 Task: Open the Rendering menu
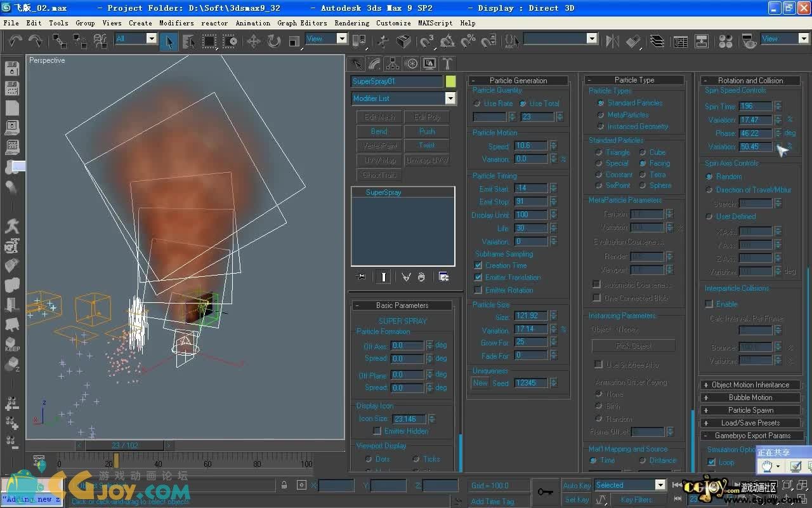(351, 23)
